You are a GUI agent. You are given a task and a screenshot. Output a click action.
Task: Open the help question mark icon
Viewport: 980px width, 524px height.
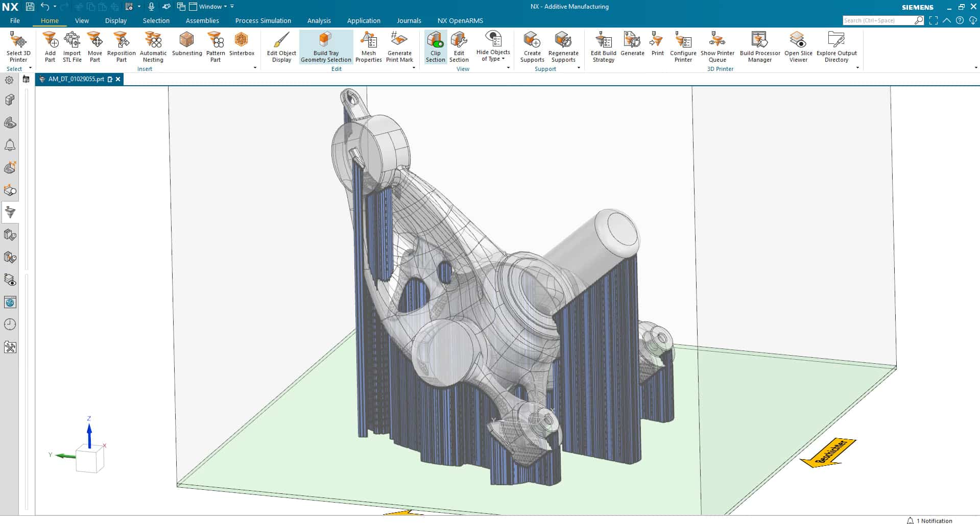[960, 20]
